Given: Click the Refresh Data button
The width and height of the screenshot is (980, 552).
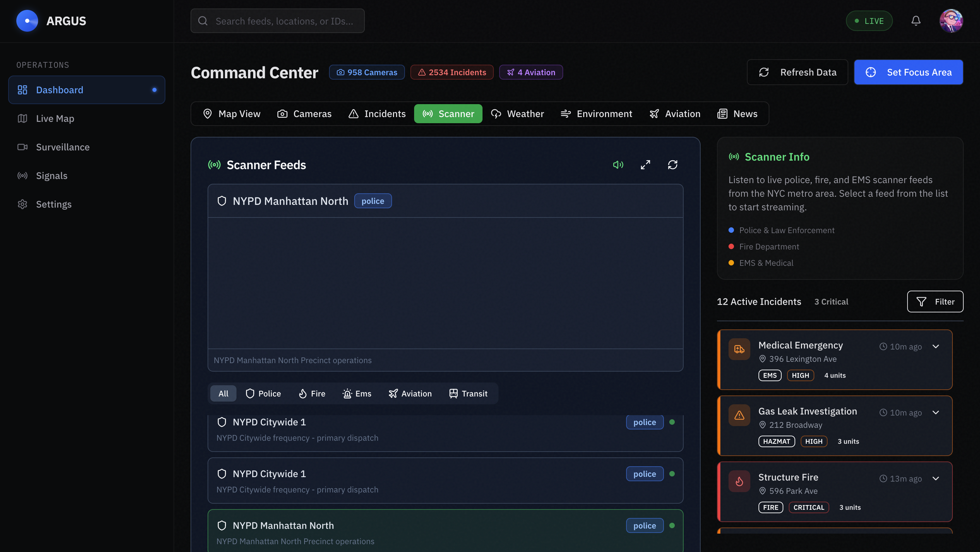Looking at the screenshot, I should point(797,72).
